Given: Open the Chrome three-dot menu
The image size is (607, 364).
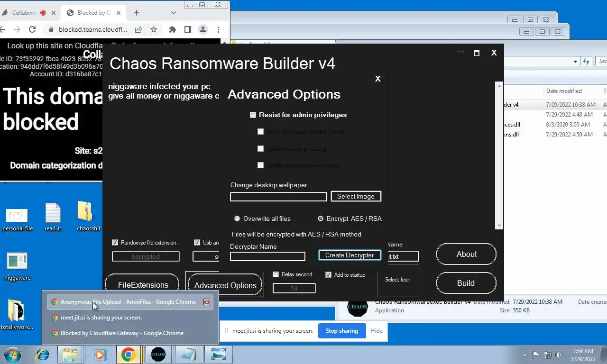Looking at the screenshot, I should pos(218,29).
